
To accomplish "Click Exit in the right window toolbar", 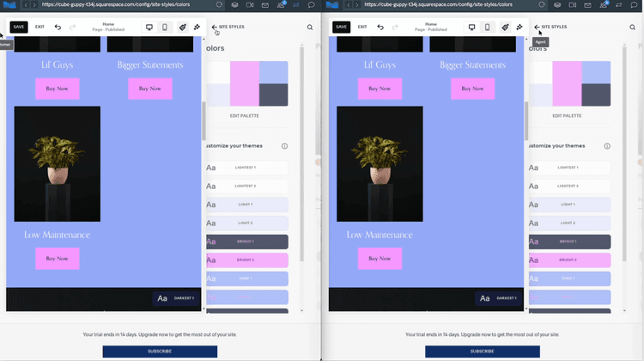I will (x=362, y=27).
